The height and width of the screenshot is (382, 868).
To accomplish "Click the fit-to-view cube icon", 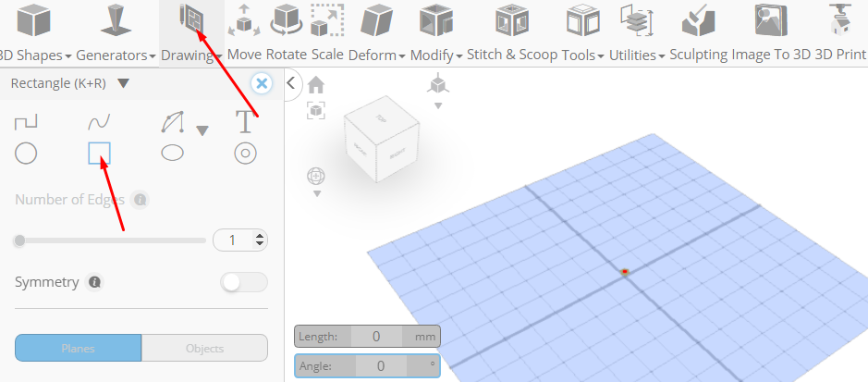I will coord(316,111).
